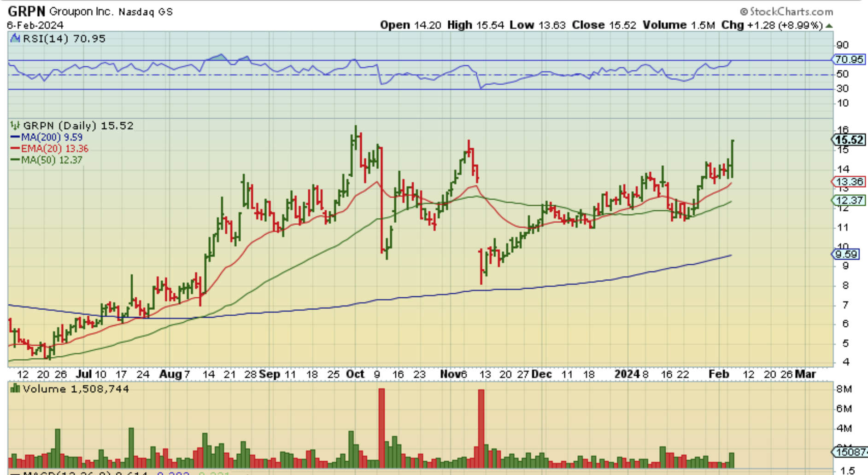This screenshot has width=868, height=475.
Task: Click the 'Open 14.20' header value
Action: (411, 25)
